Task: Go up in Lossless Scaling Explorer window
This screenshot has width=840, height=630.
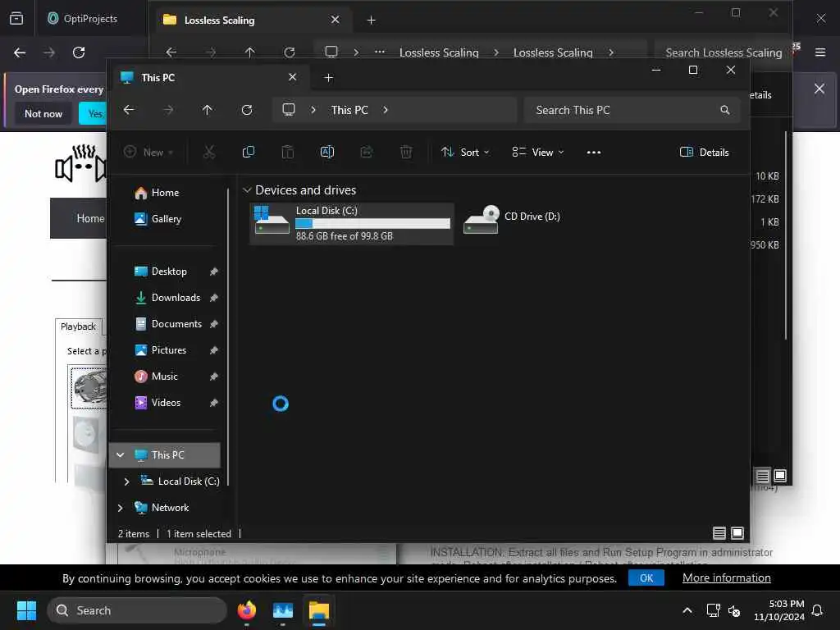Action: pyautogui.click(x=249, y=52)
